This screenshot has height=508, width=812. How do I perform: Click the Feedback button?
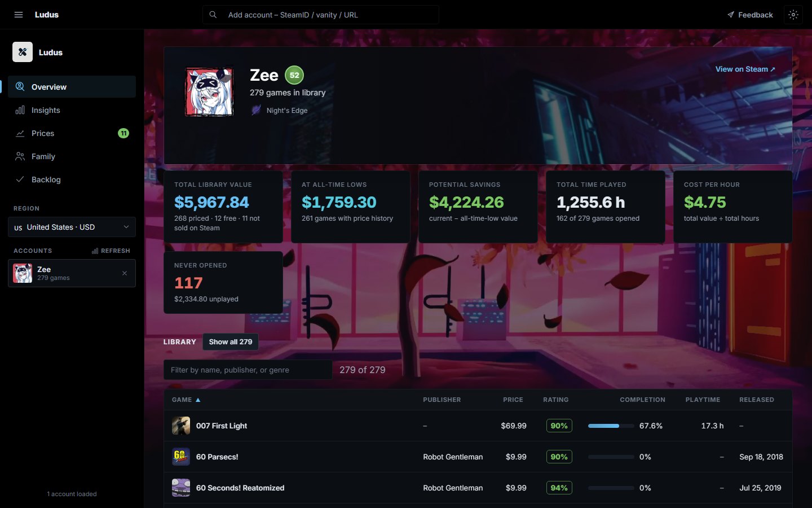point(750,15)
